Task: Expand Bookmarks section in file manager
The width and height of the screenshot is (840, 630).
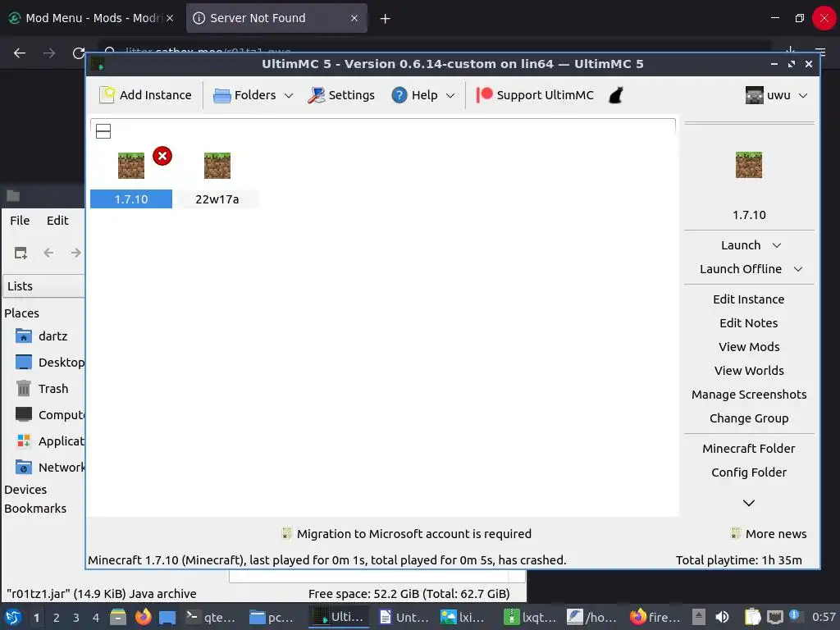Action: click(x=35, y=509)
